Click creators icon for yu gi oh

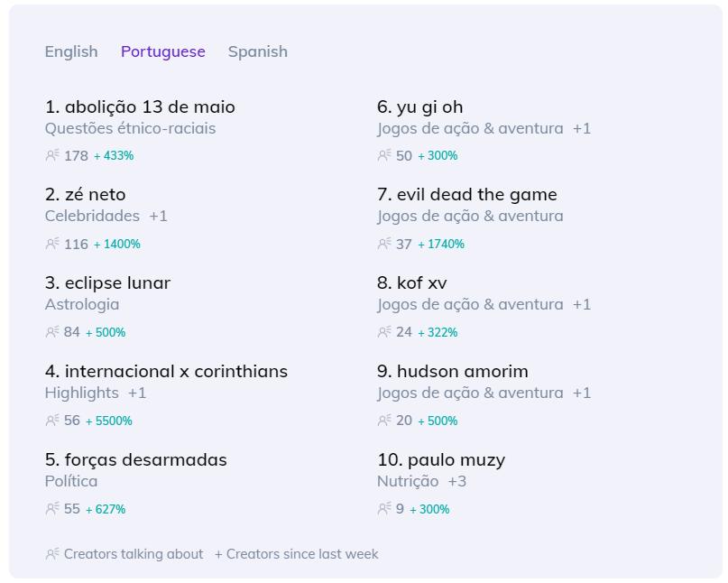click(384, 155)
